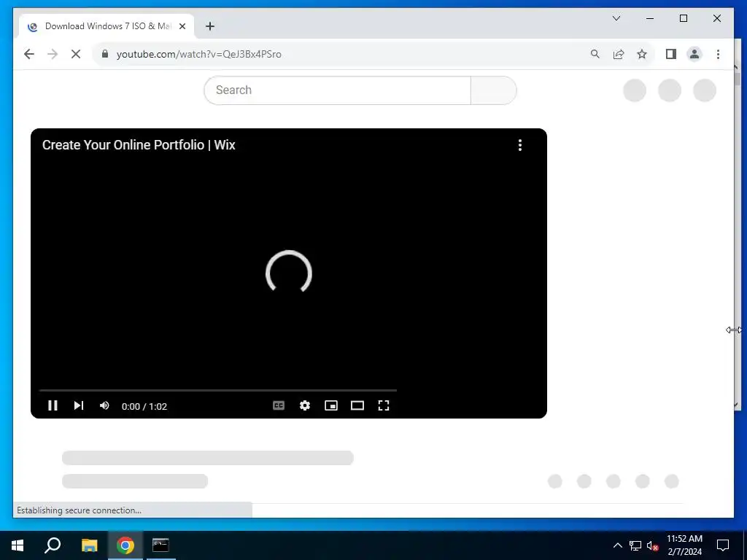747x560 pixels.
Task: View site information via the lock icon
Action: (105, 54)
